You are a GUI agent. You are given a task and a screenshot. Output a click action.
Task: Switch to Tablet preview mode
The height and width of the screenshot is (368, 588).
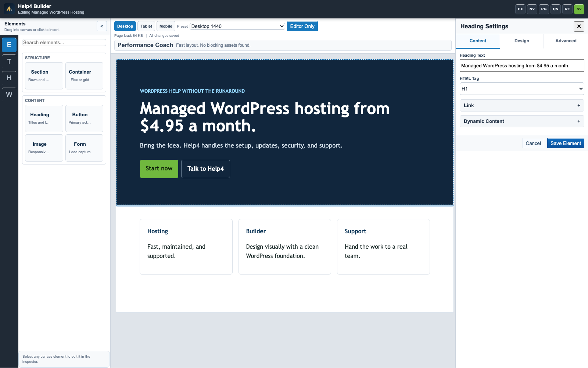click(x=146, y=26)
